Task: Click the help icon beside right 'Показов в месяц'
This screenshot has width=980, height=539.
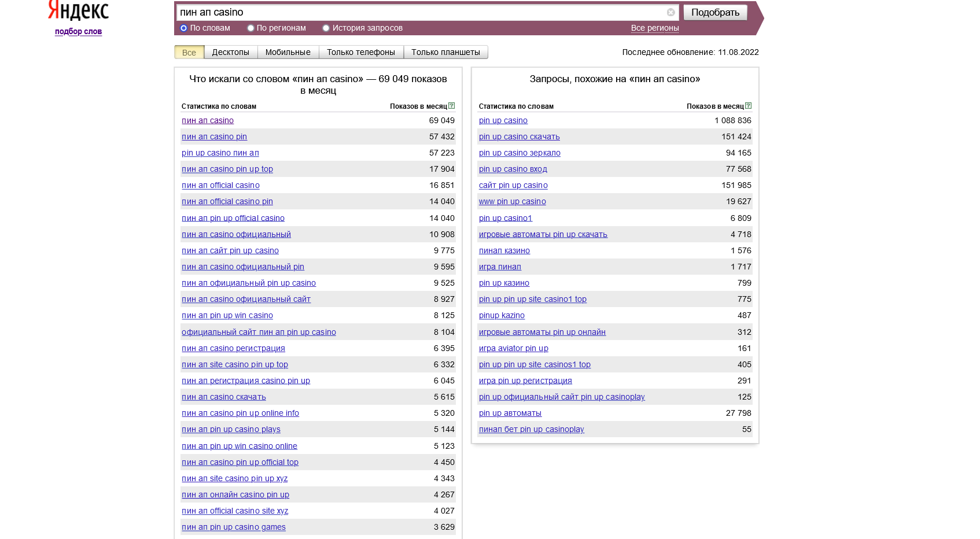Action: click(749, 106)
